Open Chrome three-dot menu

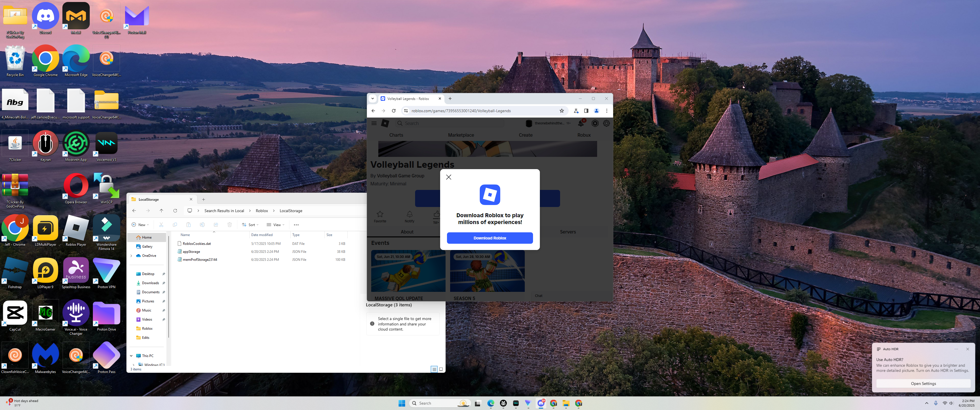(x=607, y=111)
